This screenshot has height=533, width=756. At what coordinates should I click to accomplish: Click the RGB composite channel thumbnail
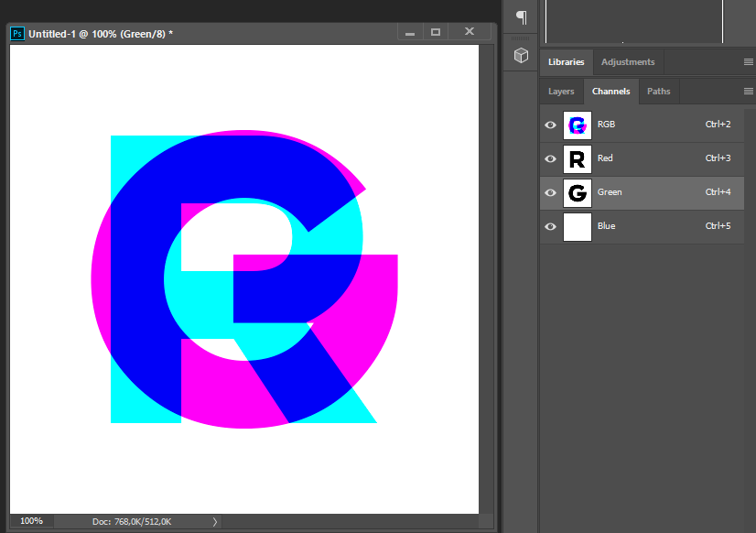pyautogui.click(x=578, y=125)
